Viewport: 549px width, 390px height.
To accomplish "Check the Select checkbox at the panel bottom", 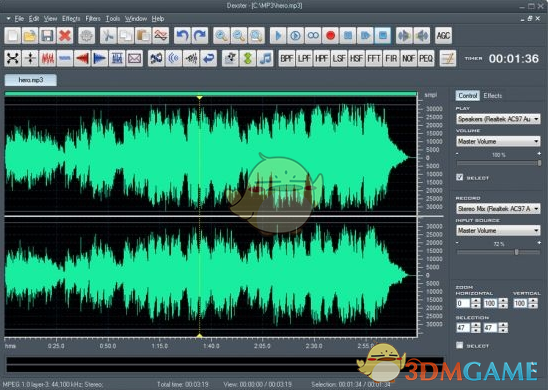I will [460, 346].
